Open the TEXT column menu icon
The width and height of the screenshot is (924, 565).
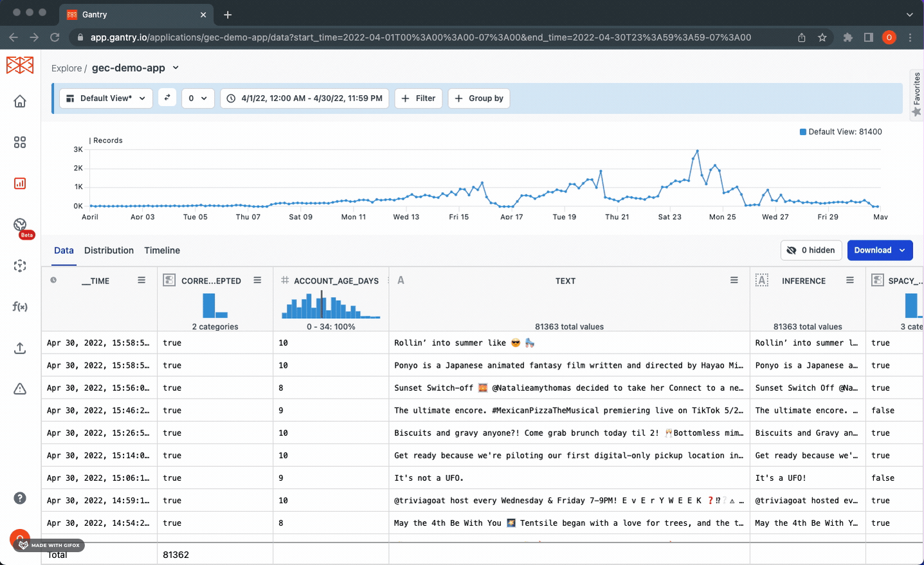tap(734, 280)
